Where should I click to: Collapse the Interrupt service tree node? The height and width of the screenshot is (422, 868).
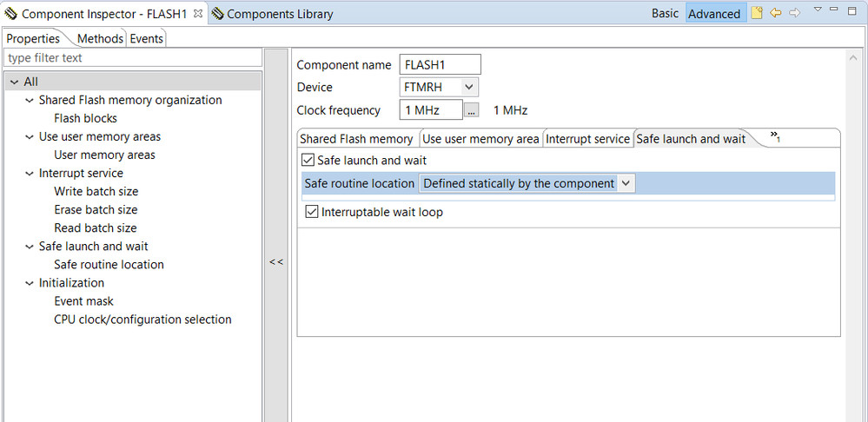pos(30,173)
